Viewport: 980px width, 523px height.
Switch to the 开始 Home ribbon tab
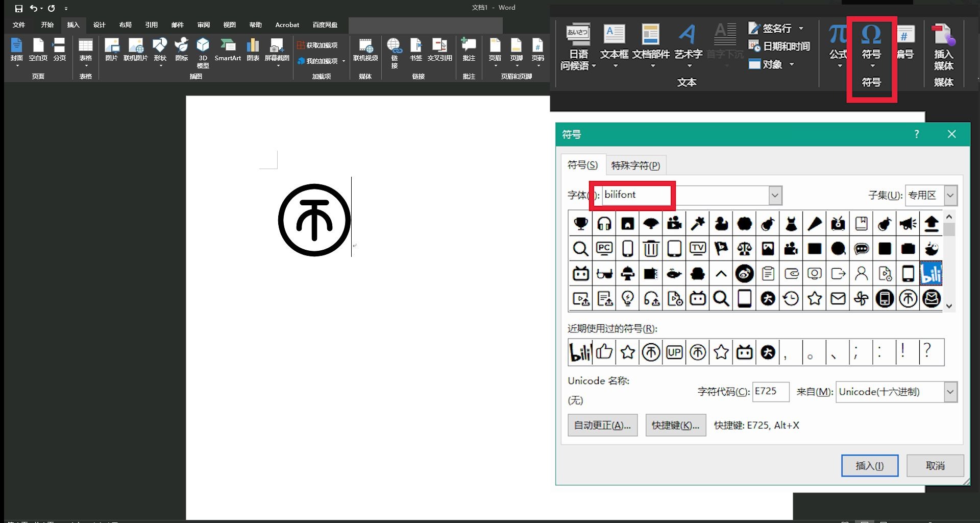pyautogui.click(x=47, y=25)
